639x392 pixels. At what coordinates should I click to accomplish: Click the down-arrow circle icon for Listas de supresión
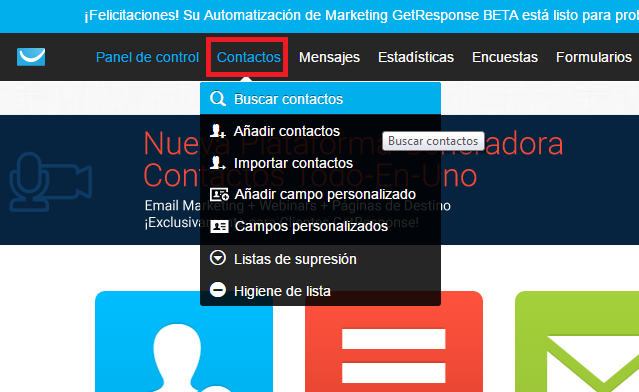tap(218, 258)
